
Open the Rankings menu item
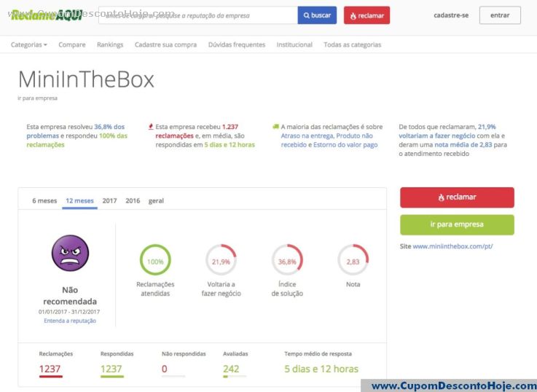[x=110, y=44]
